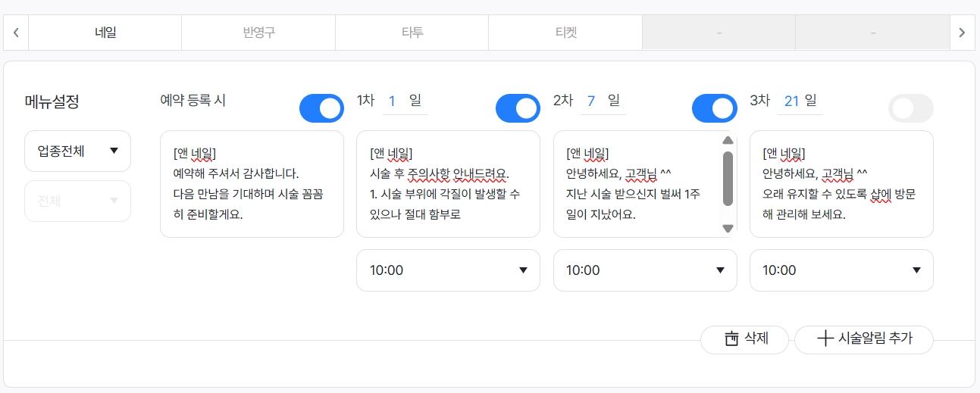Click the 1차 day number field

[393, 101]
